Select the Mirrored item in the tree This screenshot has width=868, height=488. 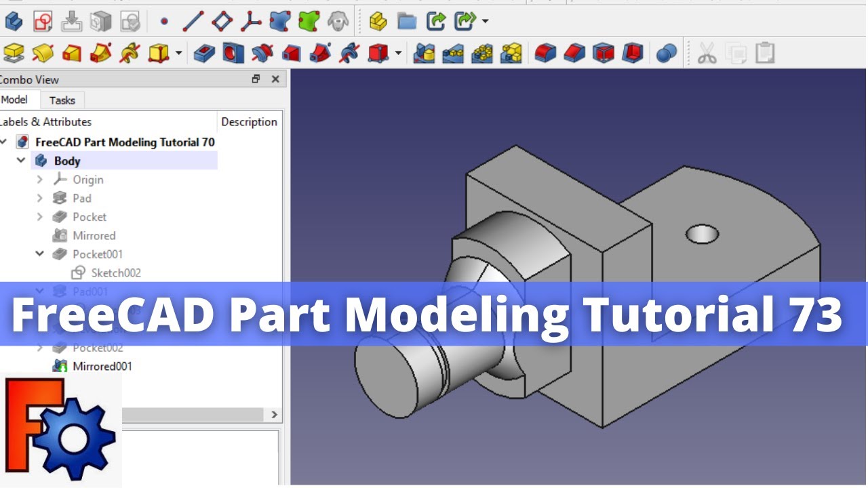(94, 235)
